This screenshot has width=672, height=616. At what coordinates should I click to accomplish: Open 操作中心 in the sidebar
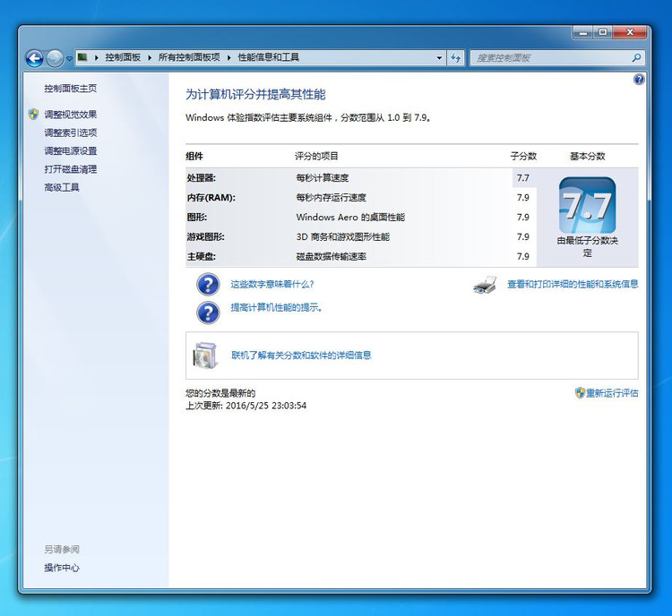62,568
